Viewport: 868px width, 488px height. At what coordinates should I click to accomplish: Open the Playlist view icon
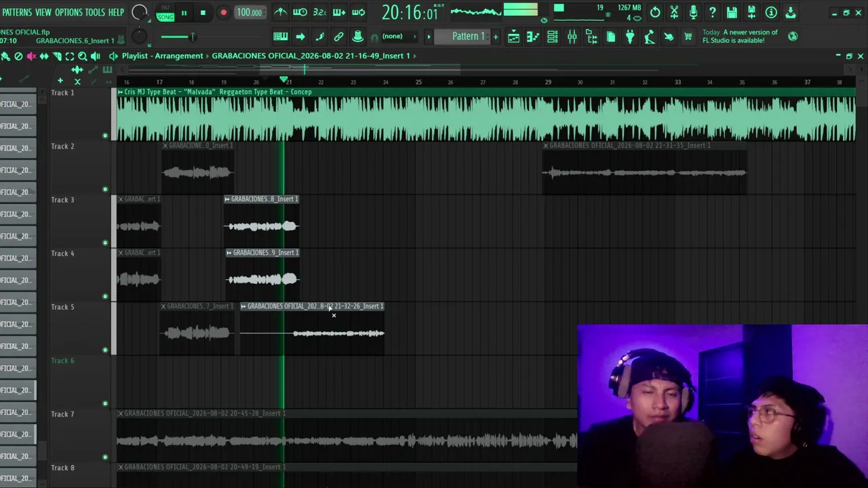[x=514, y=37]
